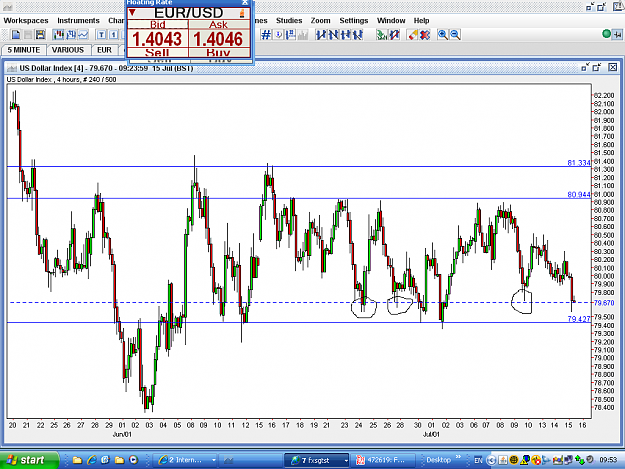Click the red X delete-all icon
Image resolution: width=625 pixels, height=469 pixels.
point(425,35)
